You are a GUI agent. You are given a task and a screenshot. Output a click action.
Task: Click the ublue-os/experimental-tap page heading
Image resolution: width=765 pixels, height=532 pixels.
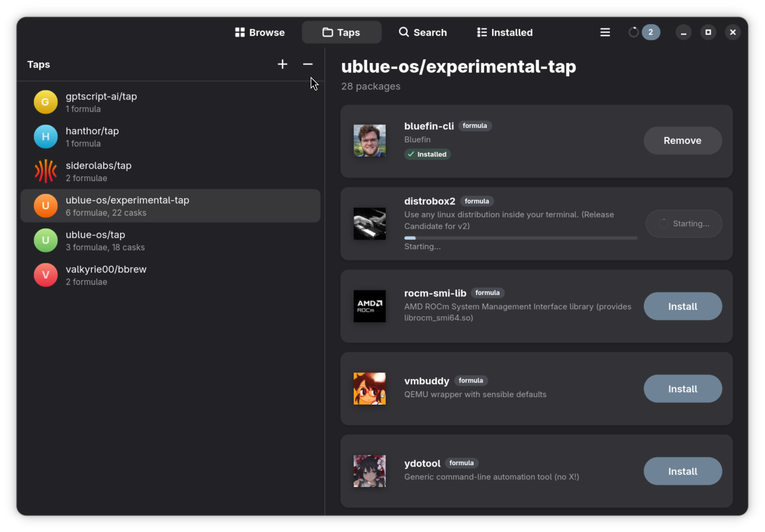pyautogui.click(x=458, y=66)
